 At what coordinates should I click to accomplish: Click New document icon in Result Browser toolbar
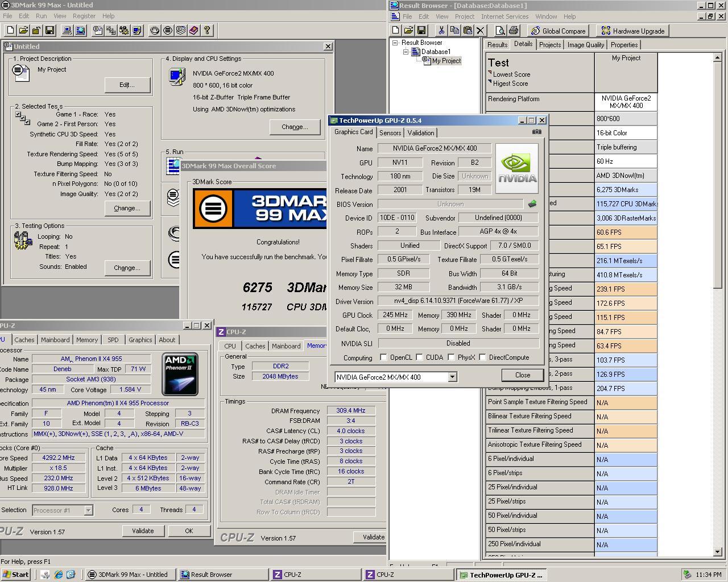click(x=396, y=31)
